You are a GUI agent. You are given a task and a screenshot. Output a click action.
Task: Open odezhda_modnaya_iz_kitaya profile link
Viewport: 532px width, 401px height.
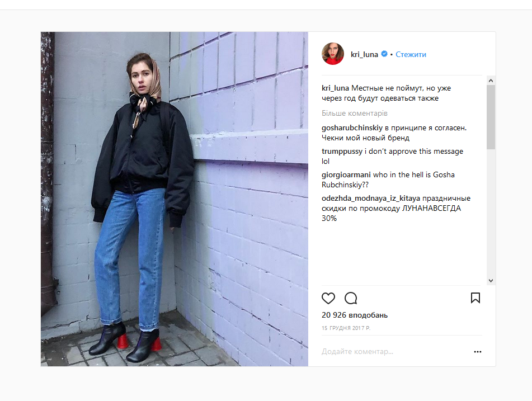[371, 198]
